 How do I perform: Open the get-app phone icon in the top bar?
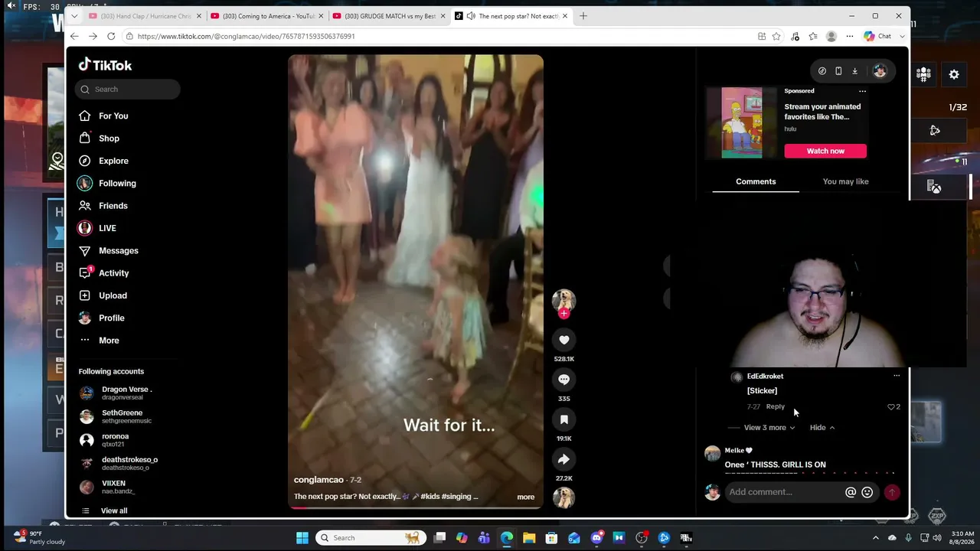click(838, 71)
